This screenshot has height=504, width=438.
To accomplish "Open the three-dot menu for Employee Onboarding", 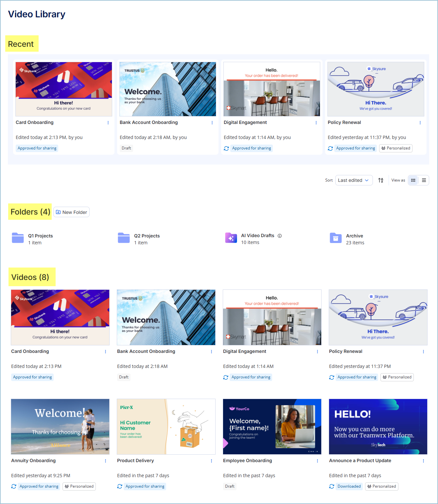I will (317, 461).
